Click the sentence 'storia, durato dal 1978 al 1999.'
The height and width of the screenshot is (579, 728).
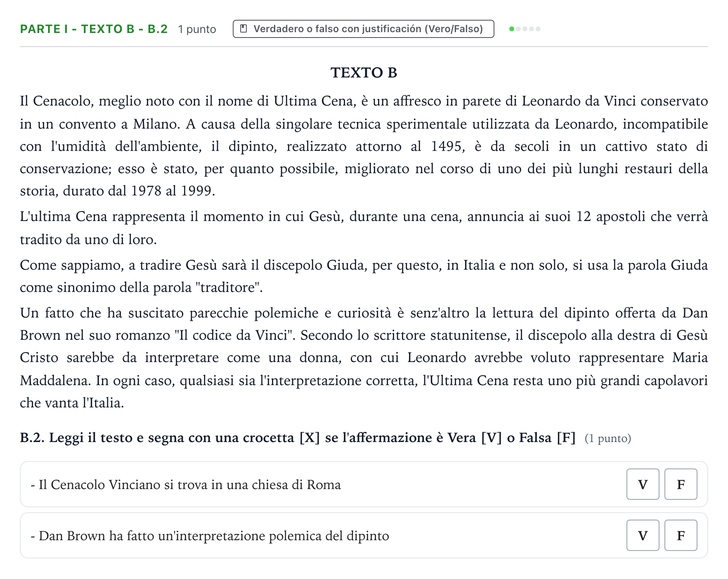[118, 191]
